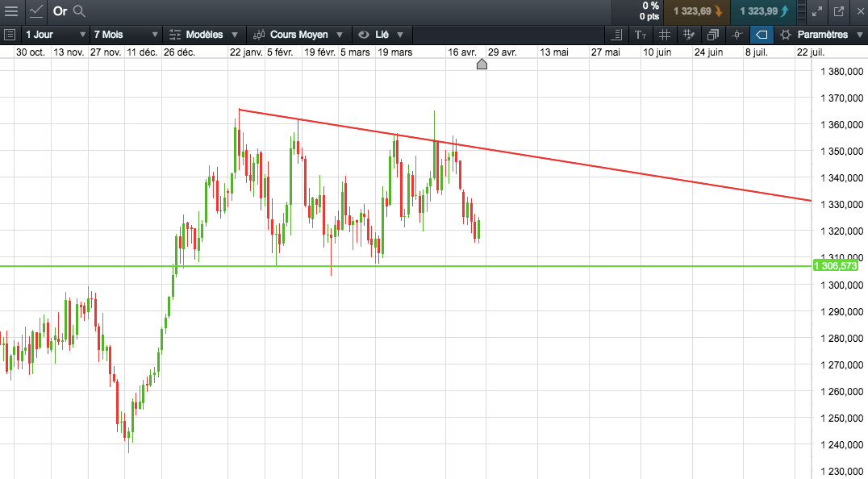Click the 16 avr. date label

click(462, 52)
